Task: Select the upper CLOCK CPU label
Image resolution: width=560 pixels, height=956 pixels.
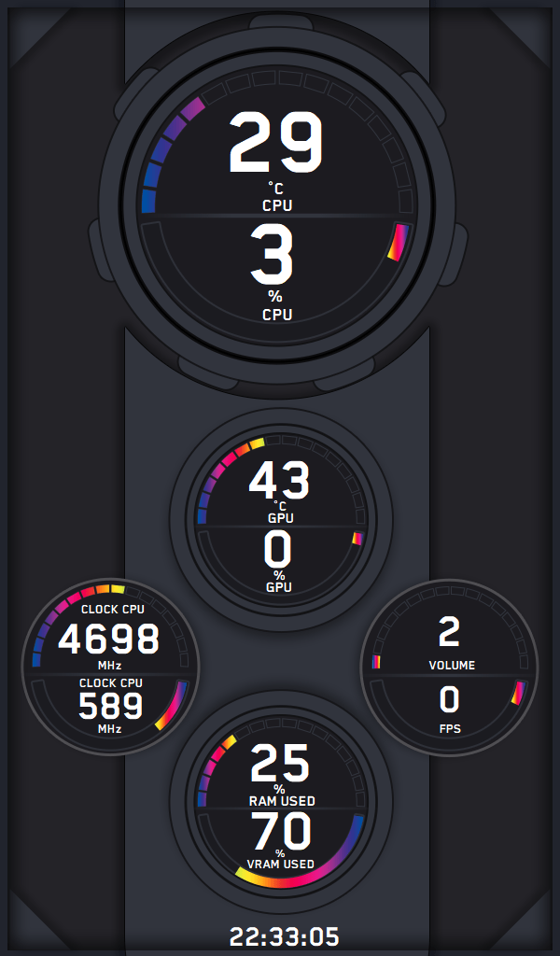Action: click(x=113, y=609)
